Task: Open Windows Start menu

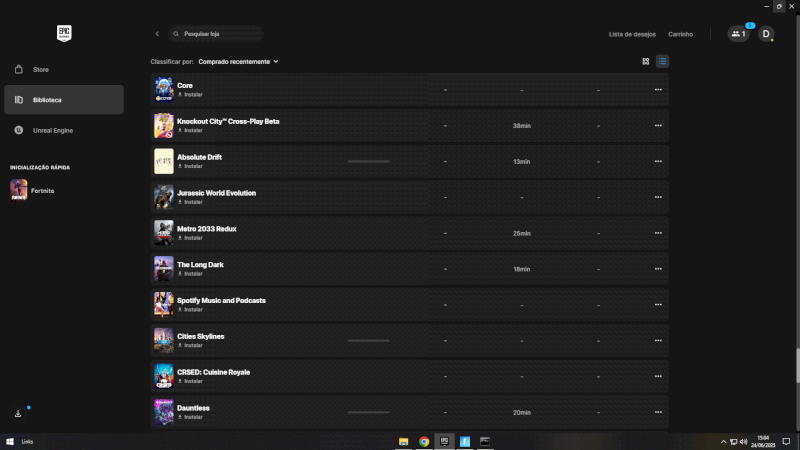Action: (10, 441)
